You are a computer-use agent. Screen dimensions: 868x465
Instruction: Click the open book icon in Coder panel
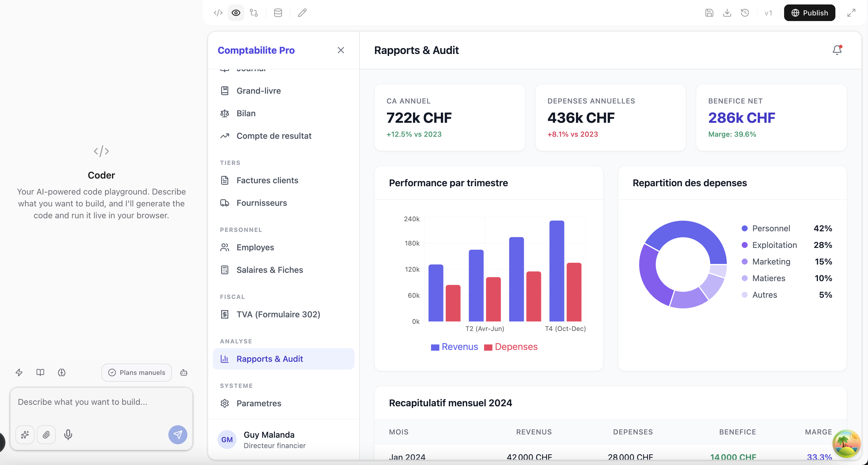(x=40, y=372)
